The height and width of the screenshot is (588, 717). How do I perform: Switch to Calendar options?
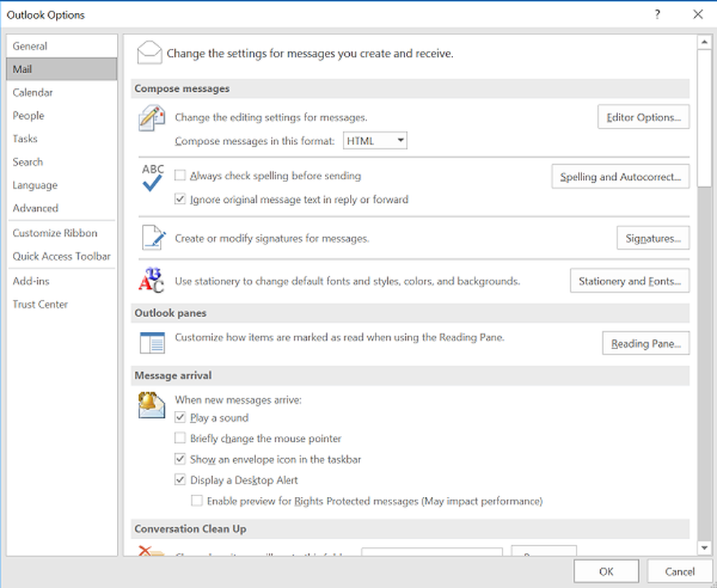tap(62, 93)
